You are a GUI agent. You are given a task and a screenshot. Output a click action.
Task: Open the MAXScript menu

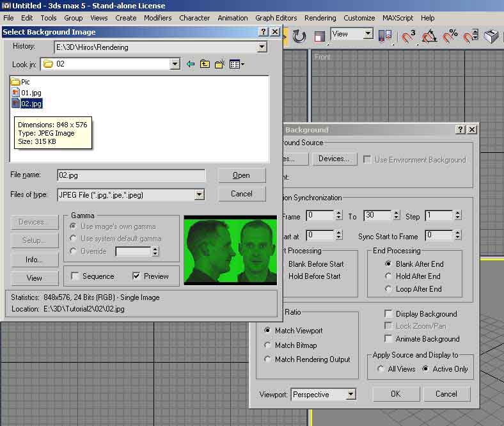point(398,18)
